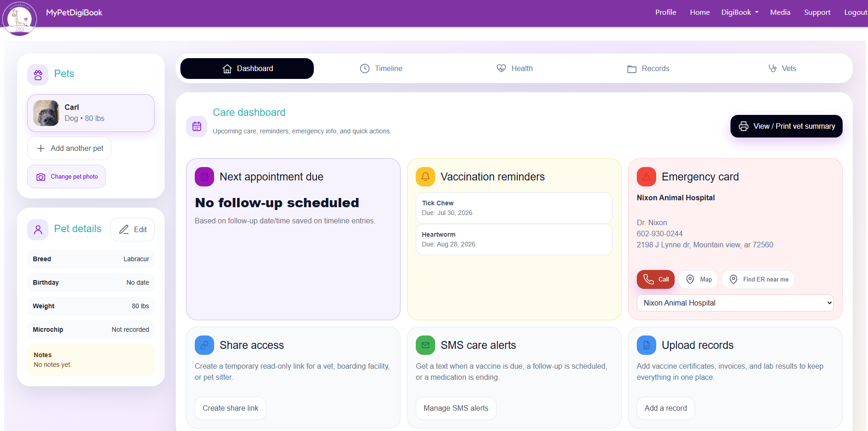Click the folder icon on Records tab

tap(632, 69)
